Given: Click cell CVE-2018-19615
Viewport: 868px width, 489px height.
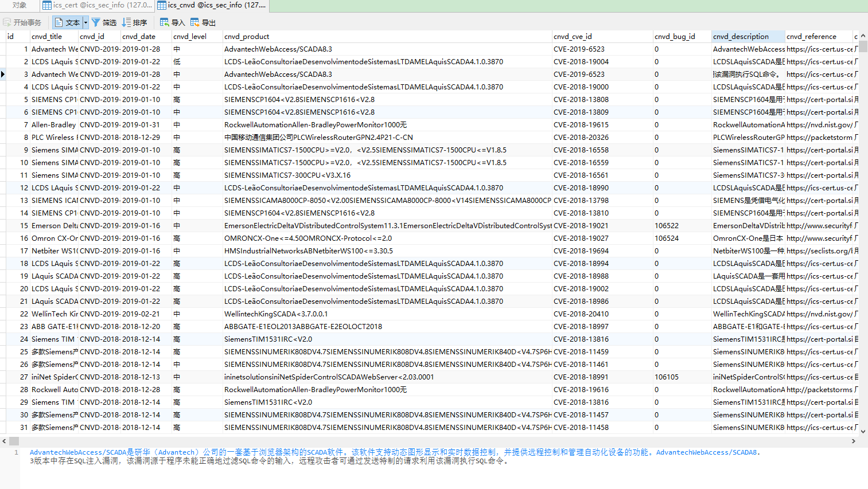Looking at the screenshot, I should 602,124.
